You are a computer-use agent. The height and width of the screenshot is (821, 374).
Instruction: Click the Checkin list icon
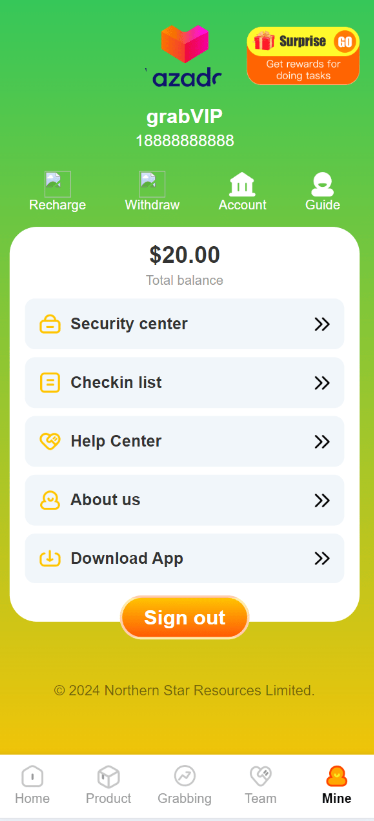(x=50, y=383)
